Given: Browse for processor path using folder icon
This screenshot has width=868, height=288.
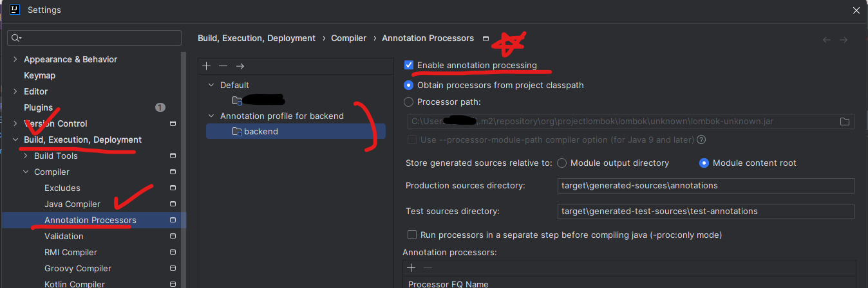Looking at the screenshot, I should point(845,122).
